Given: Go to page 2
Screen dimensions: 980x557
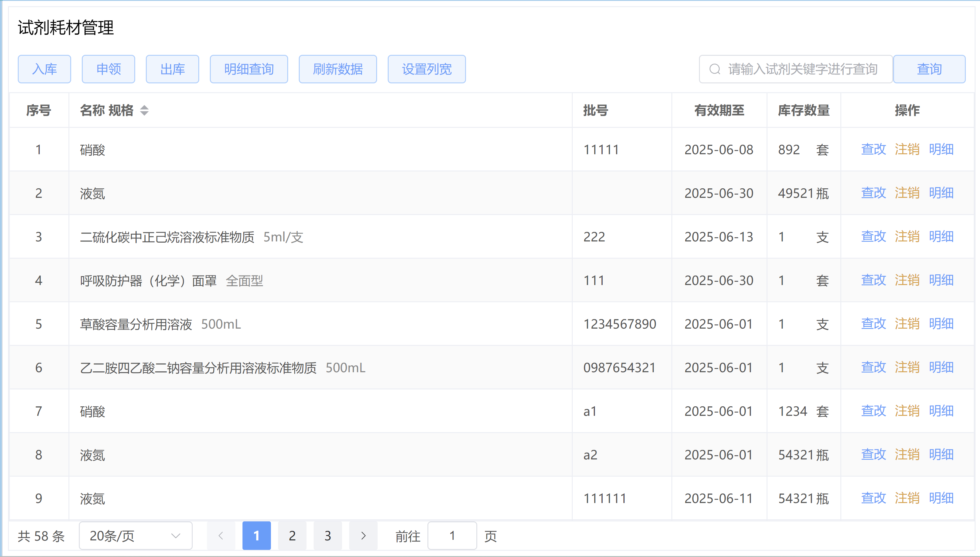Looking at the screenshot, I should (x=292, y=536).
